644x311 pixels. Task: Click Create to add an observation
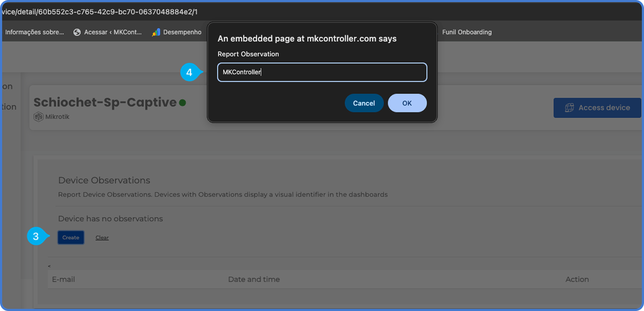[71, 237]
